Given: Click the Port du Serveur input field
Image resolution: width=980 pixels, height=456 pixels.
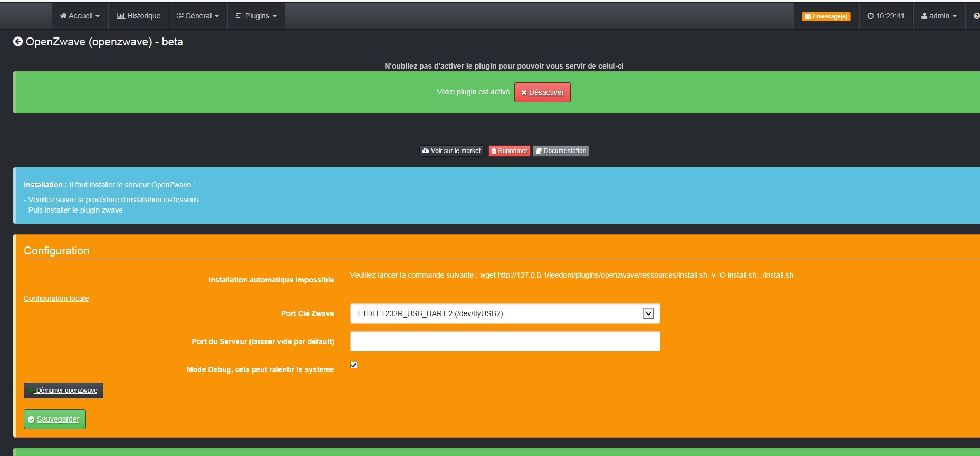Looking at the screenshot, I should click(x=505, y=341).
